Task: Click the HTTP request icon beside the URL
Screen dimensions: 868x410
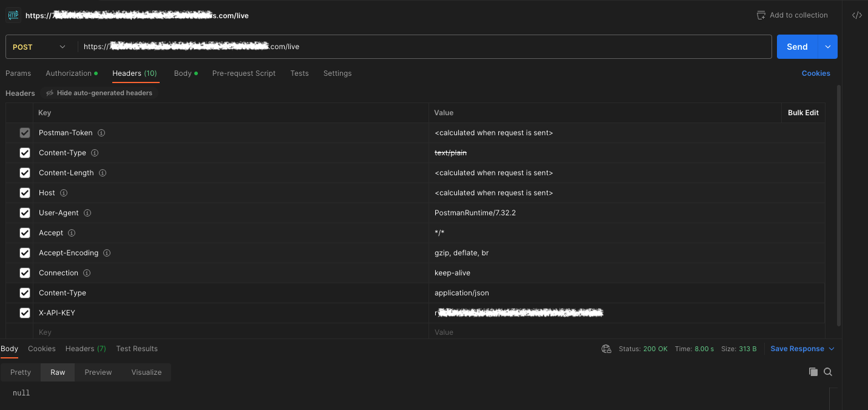Action: coord(13,15)
